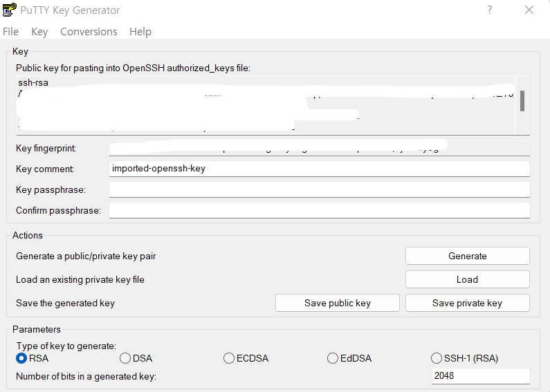Screen dimensions: 550x392
Task: Close the PuTTY Key Generator window
Action: [x=529, y=10]
